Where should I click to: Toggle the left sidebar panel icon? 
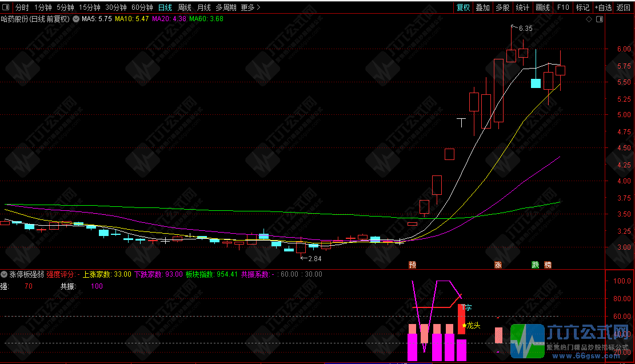(x=6, y=7)
